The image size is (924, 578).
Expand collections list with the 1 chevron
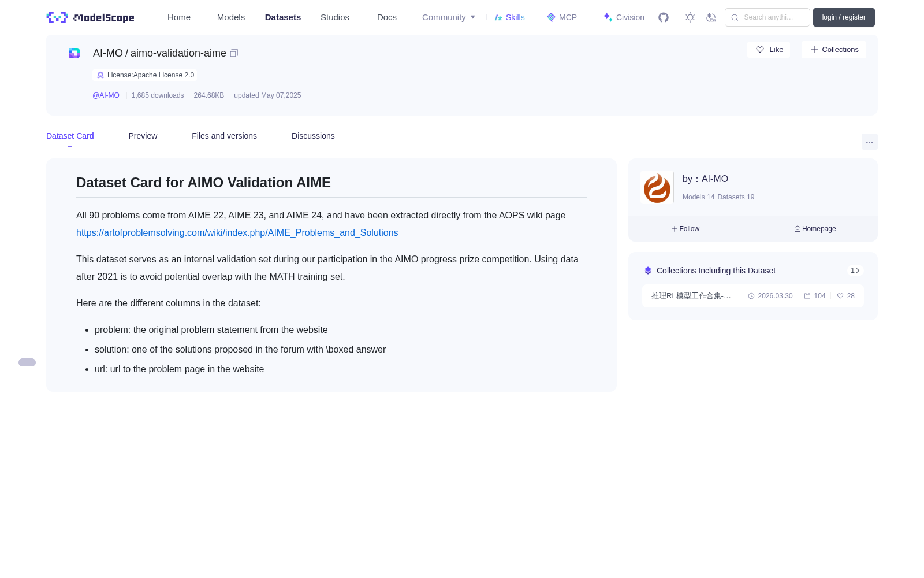click(855, 271)
